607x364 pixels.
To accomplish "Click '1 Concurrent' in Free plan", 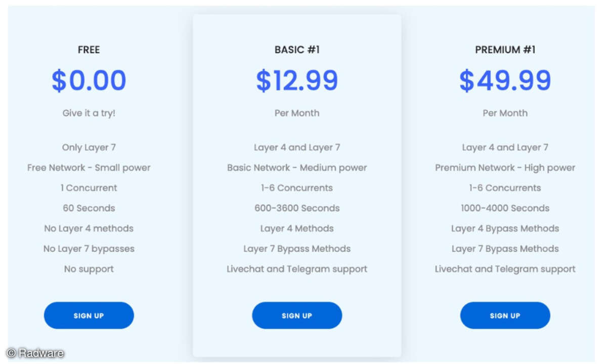I will pos(89,188).
